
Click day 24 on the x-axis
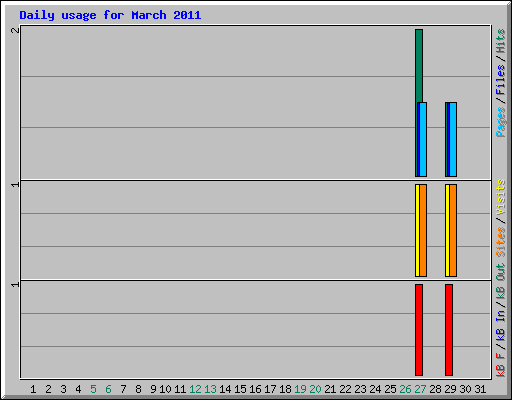[x=375, y=389]
